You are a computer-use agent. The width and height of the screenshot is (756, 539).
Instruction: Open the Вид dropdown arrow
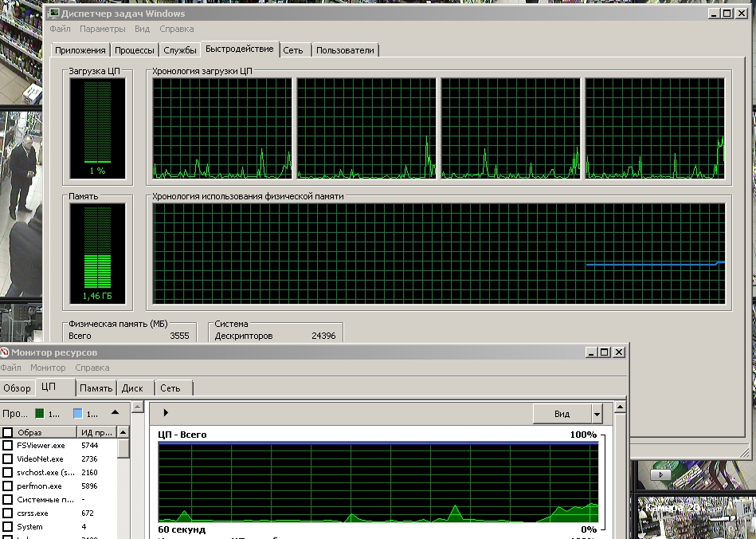(597, 414)
